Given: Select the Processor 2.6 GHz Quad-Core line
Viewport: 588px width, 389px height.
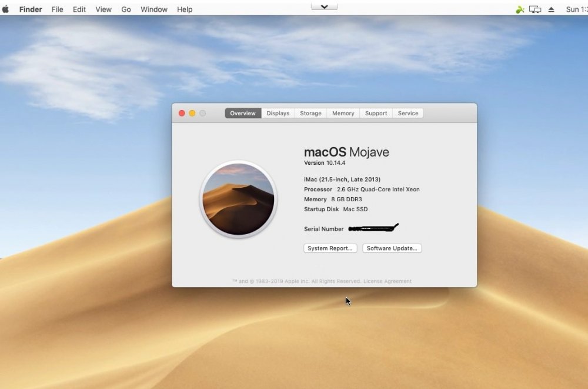Looking at the screenshot, I should tap(362, 189).
